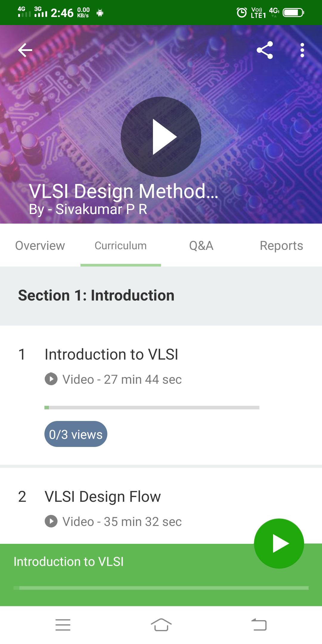Tap the Section 1: Introduction header
The image size is (322, 644).
point(161,296)
